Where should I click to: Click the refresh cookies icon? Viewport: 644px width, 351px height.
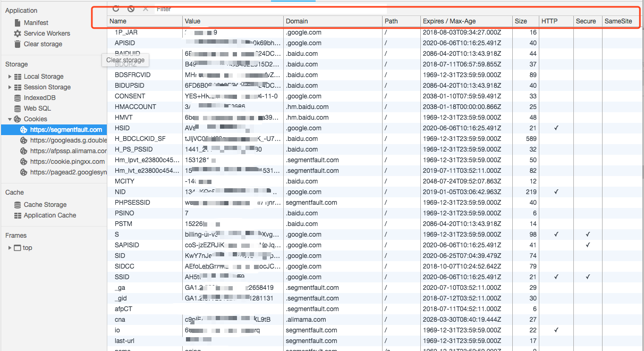coord(116,9)
